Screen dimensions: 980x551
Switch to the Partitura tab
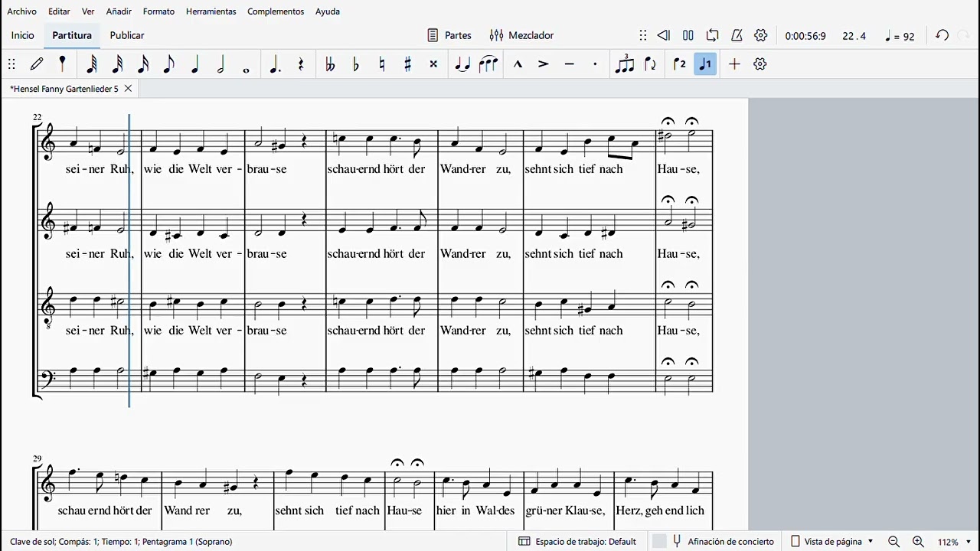point(72,35)
